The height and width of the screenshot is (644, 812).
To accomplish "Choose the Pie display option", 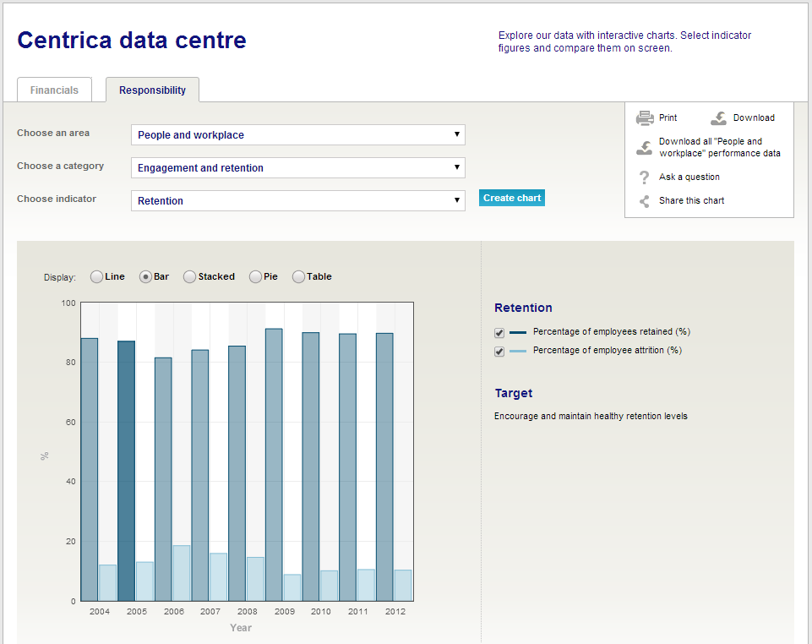I will [x=255, y=276].
